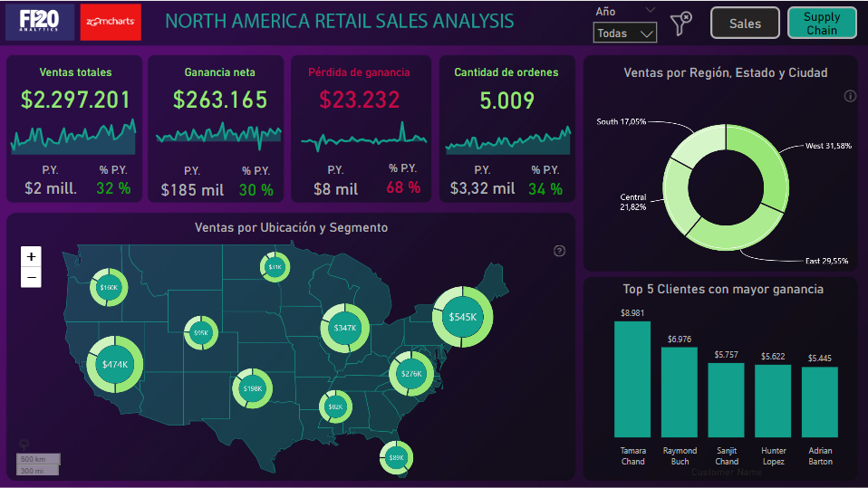Screen dimensions: 868x488
Task: Click the Tamara Chand bar
Action: (x=632, y=378)
